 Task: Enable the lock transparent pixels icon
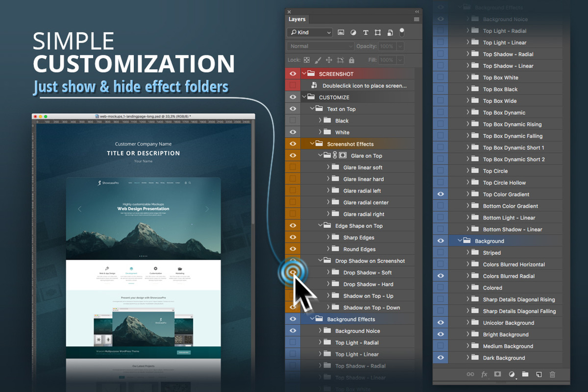coord(306,59)
